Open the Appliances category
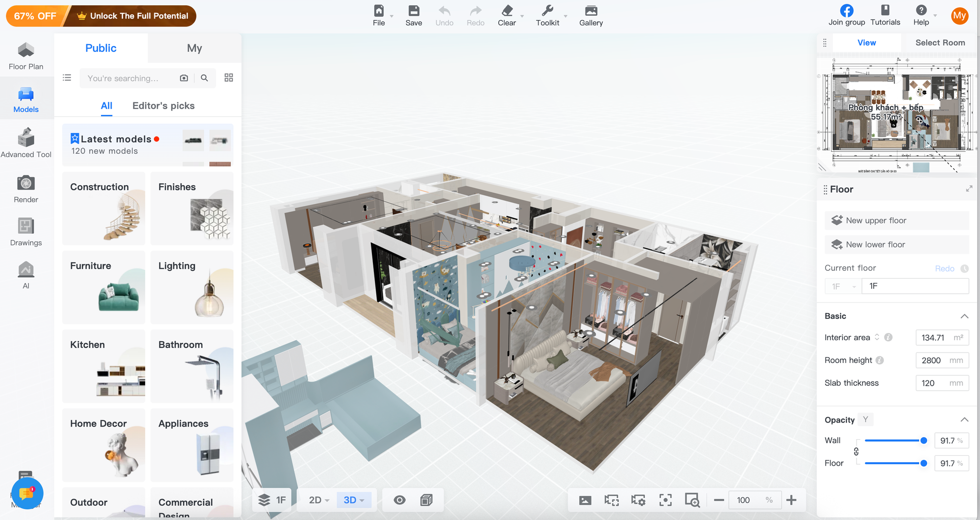 point(192,445)
